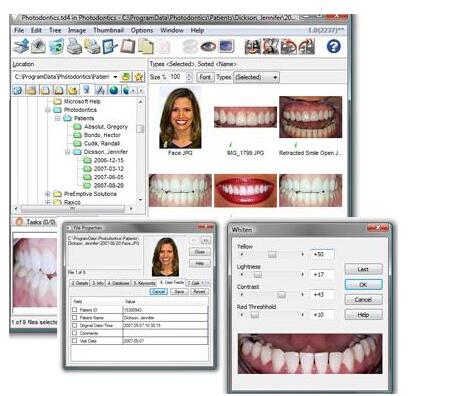
Task: Click the clipboard toolbar icon
Action: pyautogui.click(x=128, y=46)
